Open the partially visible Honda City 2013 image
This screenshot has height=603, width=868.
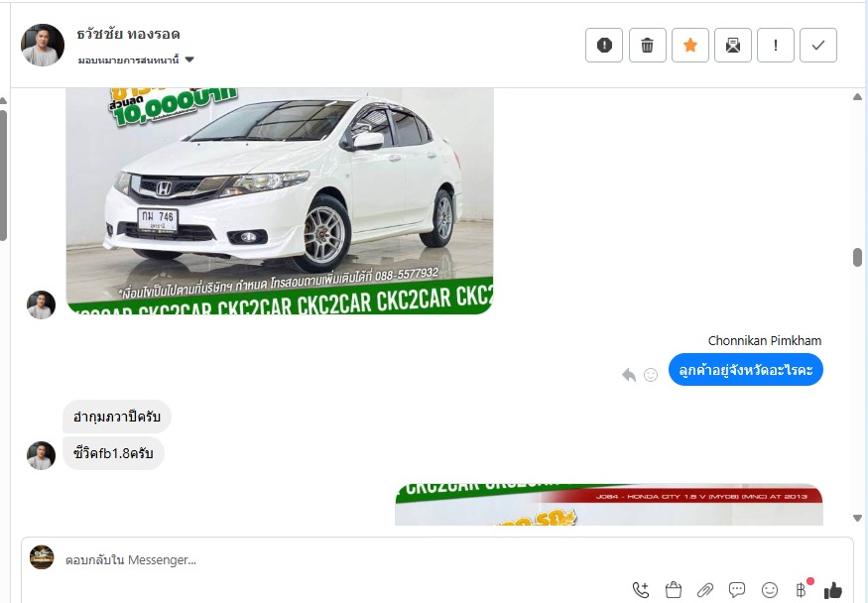[x=609, y=505]
